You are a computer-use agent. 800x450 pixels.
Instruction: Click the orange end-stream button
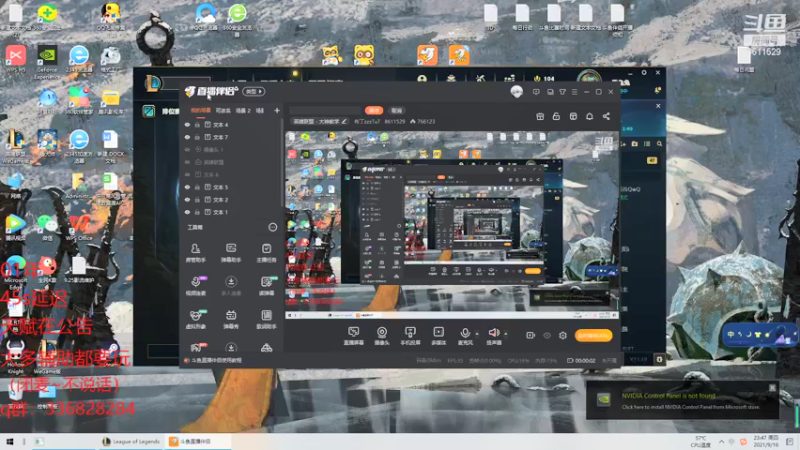[593, 335]
